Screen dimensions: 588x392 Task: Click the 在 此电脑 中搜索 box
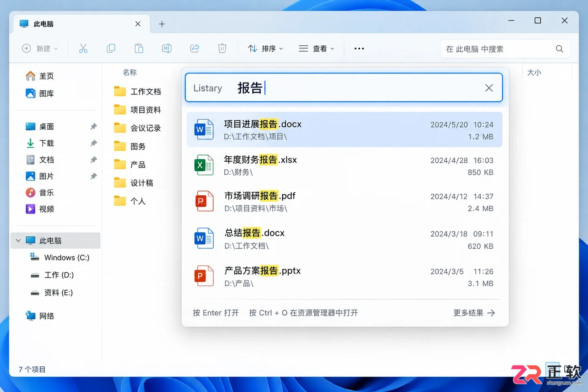pos(505,49)
